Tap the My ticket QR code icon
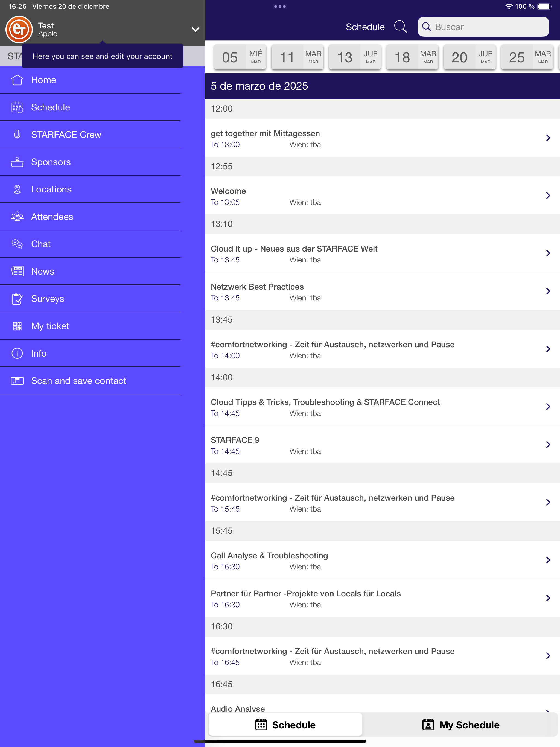This screenshot has height=747, width=560. click(17, 326)
